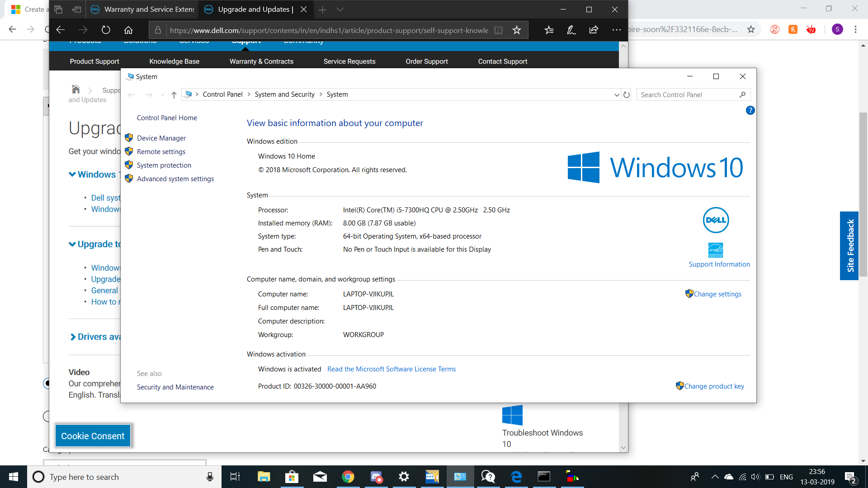Click the Edge refresh button
The height and width of the screenshot is (488, 868).
[106, 30]
